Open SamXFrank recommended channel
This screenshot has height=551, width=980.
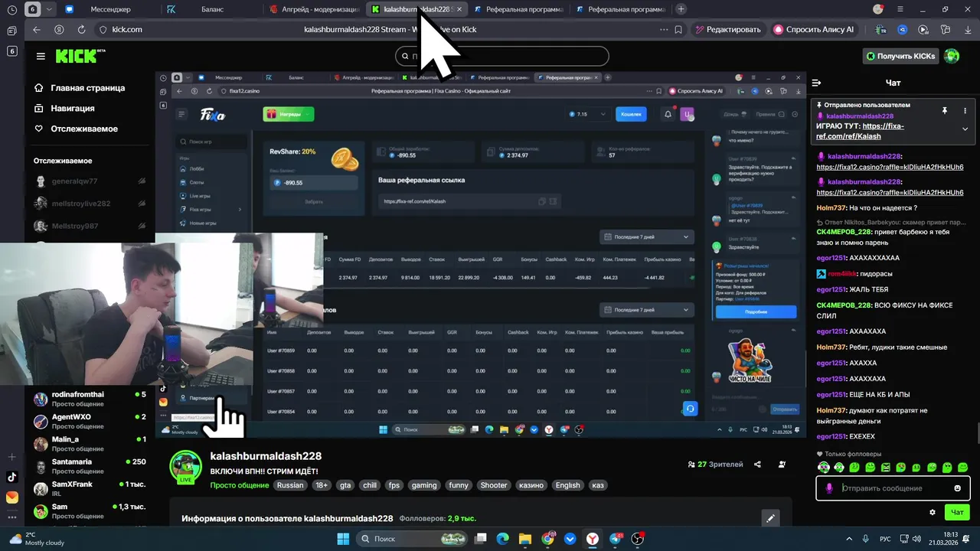[90, 488]
